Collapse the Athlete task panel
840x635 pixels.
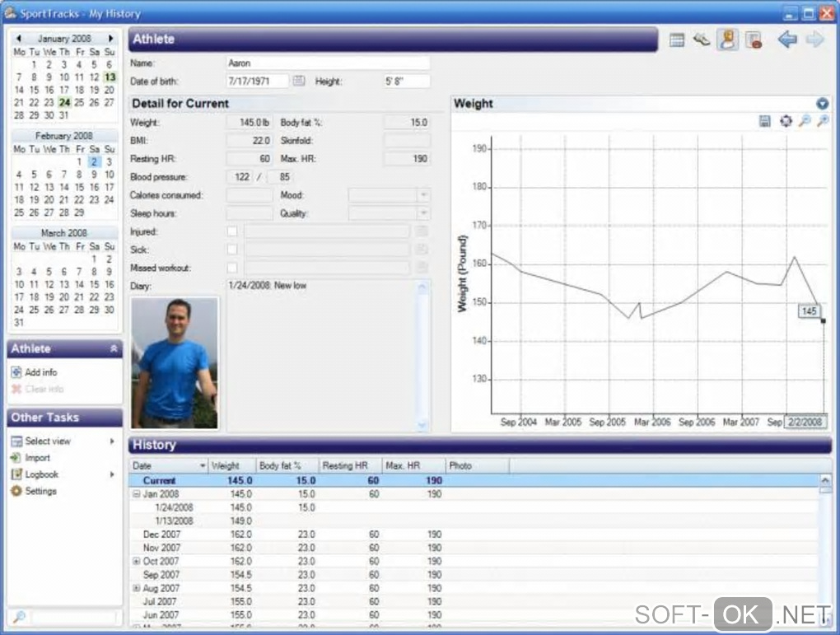114,348
